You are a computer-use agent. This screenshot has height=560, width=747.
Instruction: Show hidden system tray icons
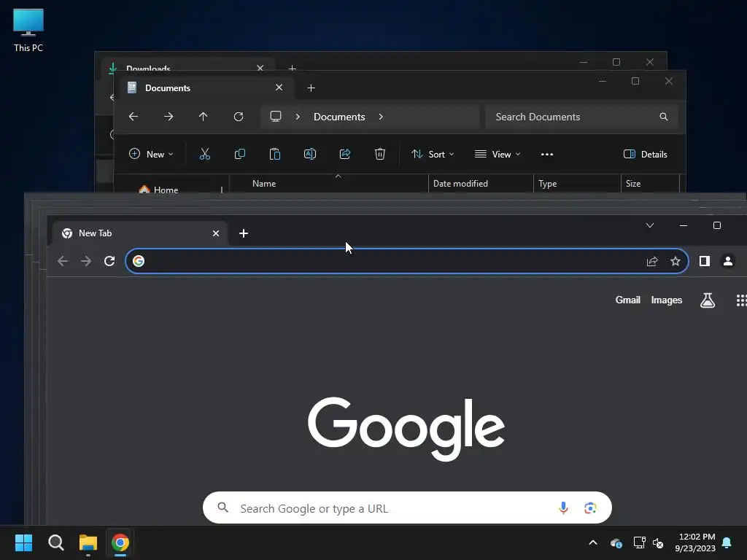tap(593, 542)
